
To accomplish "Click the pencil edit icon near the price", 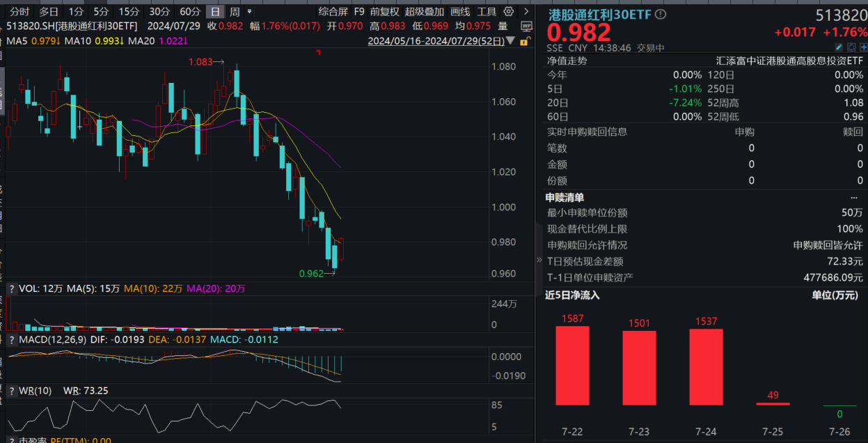I will 839,47.
